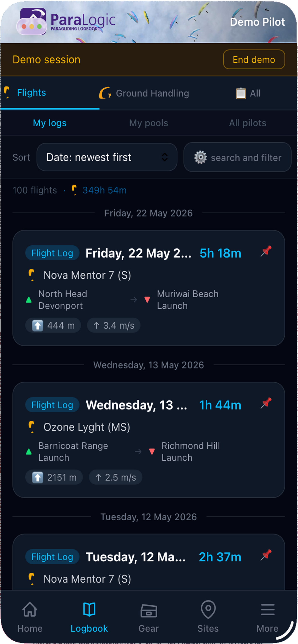Open the More hamburger menu icon
298x644 pixels.
[x=268, y=609]
